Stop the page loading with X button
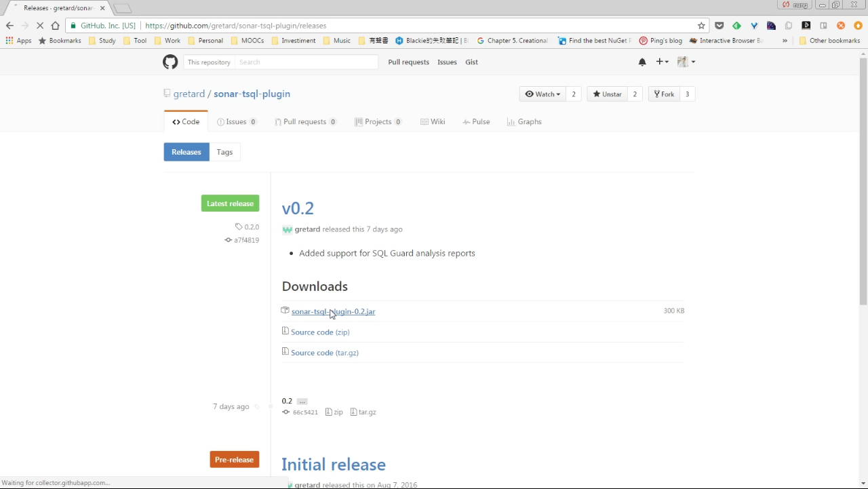 coord(39,26)
